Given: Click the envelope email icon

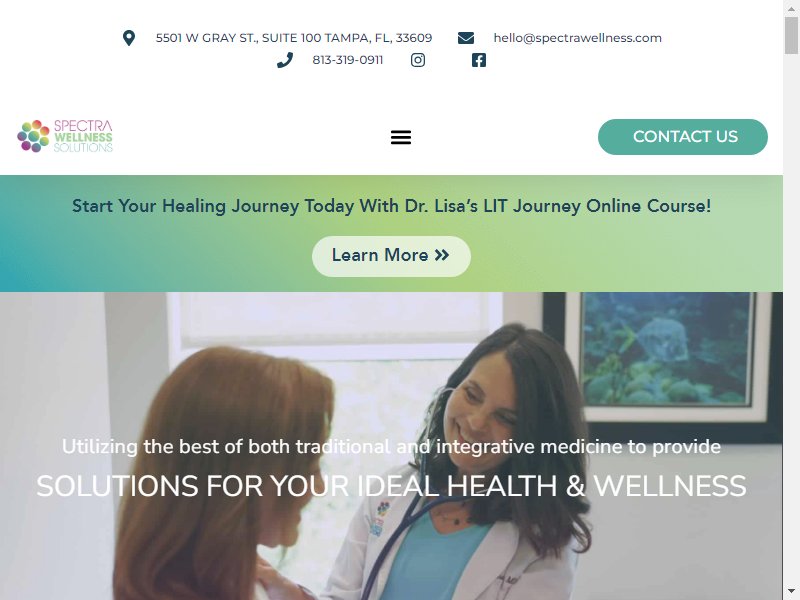Looking at the screenshot, I should [466, 38].
